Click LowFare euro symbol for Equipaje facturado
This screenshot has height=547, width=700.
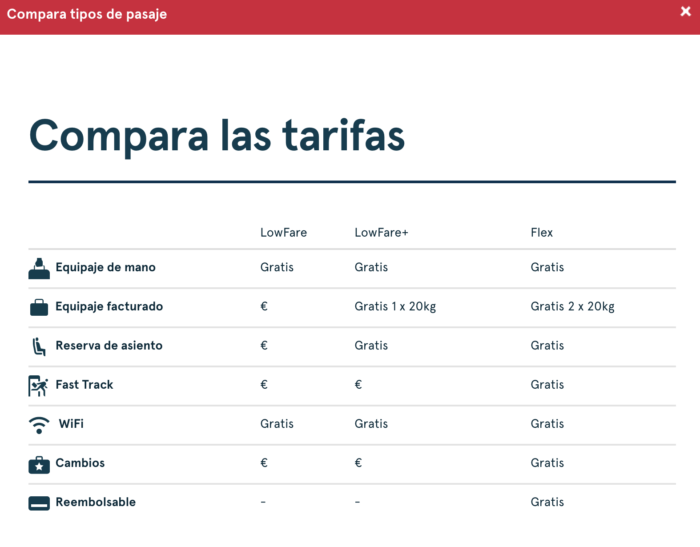264,306
